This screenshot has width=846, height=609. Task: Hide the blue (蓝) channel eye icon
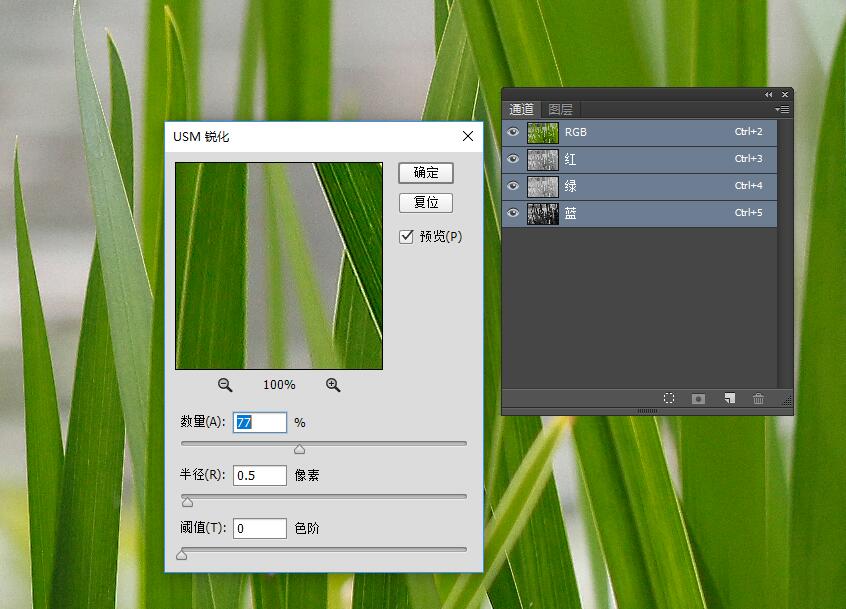click(513, 213)
